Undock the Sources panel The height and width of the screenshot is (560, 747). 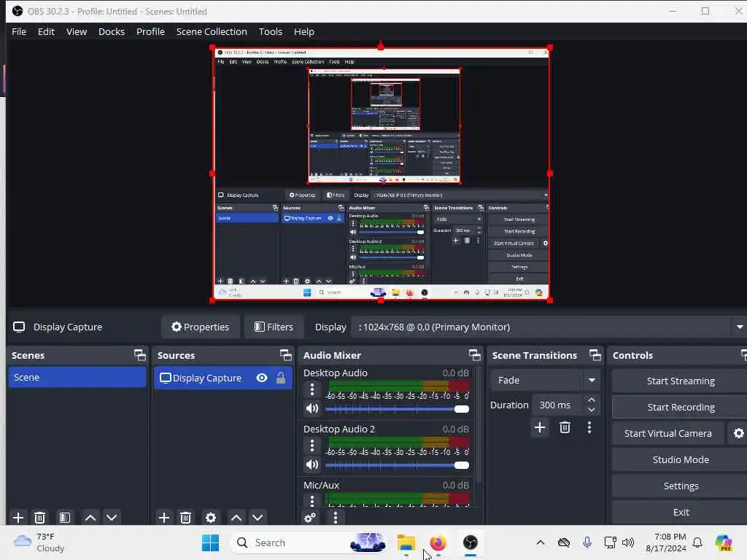click(285, 355)
